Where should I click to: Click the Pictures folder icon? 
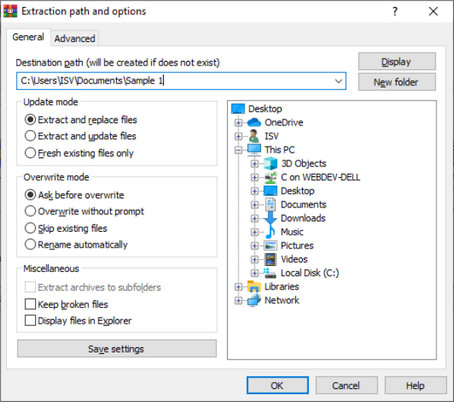point(270,245)
